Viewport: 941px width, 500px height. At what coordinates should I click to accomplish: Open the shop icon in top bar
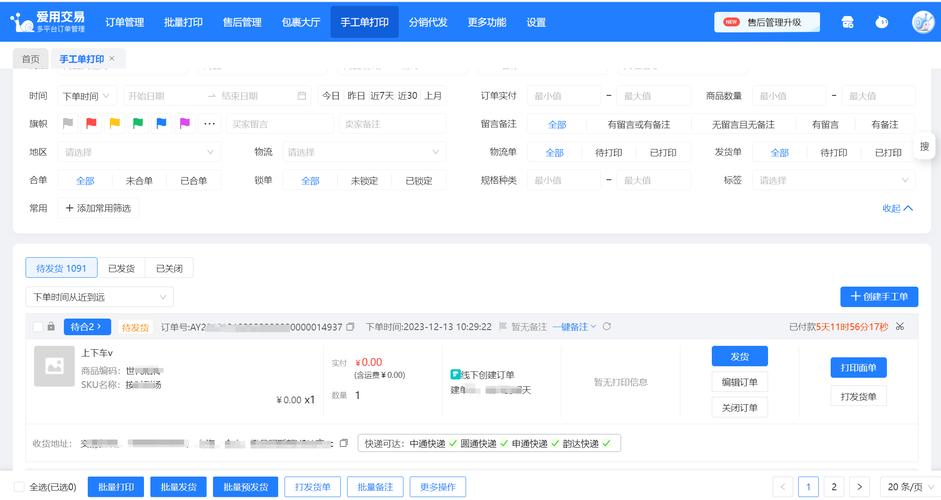click(847, 22)
